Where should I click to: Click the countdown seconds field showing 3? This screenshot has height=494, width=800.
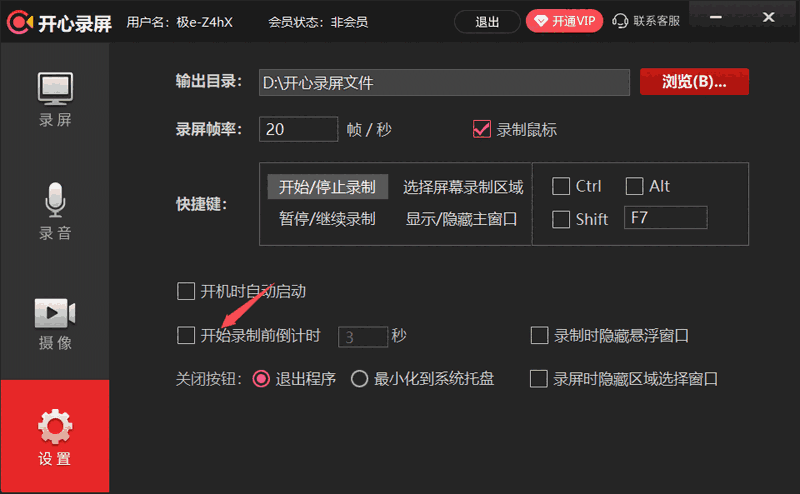(x=363, y=337)
